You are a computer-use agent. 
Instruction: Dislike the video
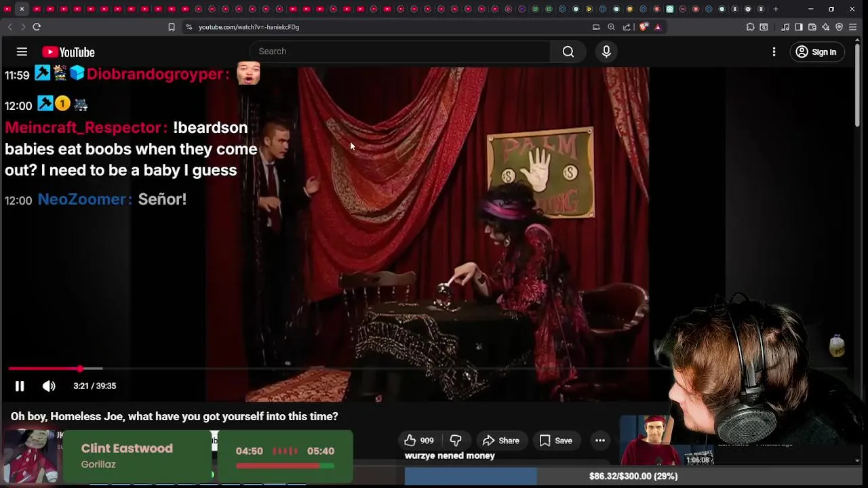[x=456, y=441]
